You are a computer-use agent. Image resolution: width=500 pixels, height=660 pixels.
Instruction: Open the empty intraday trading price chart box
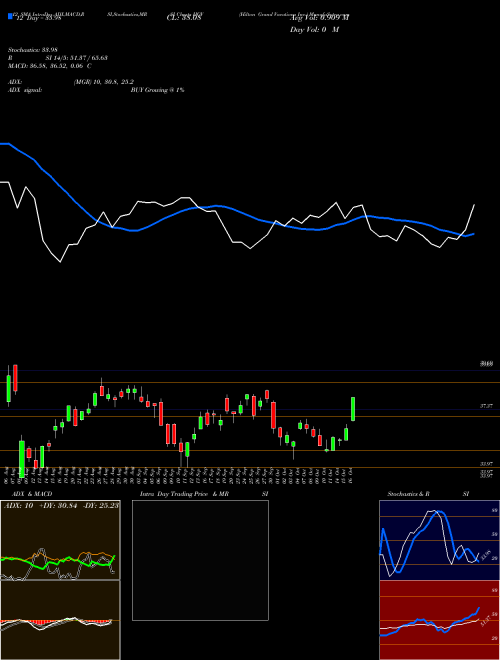[200, 560]
